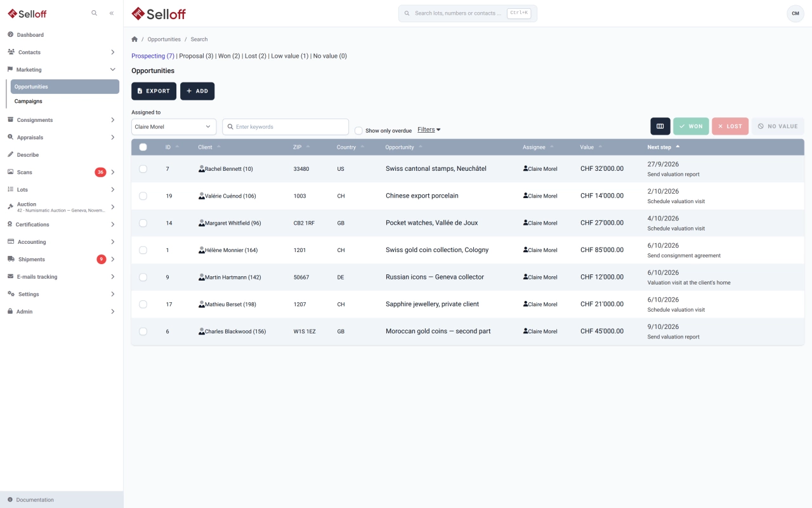The image size is (812, 508).
Task: Expand the Filters dropdown
Action: tap(429, 130)
